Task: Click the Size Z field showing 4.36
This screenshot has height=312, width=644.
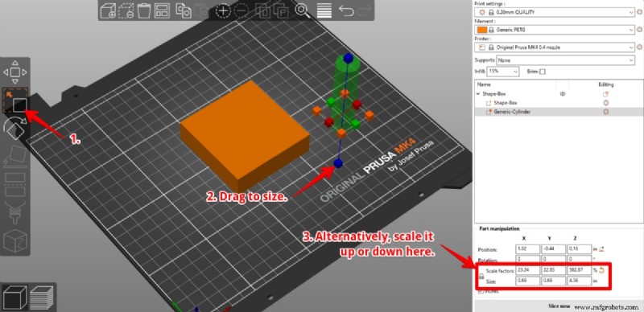Action: 579,281
